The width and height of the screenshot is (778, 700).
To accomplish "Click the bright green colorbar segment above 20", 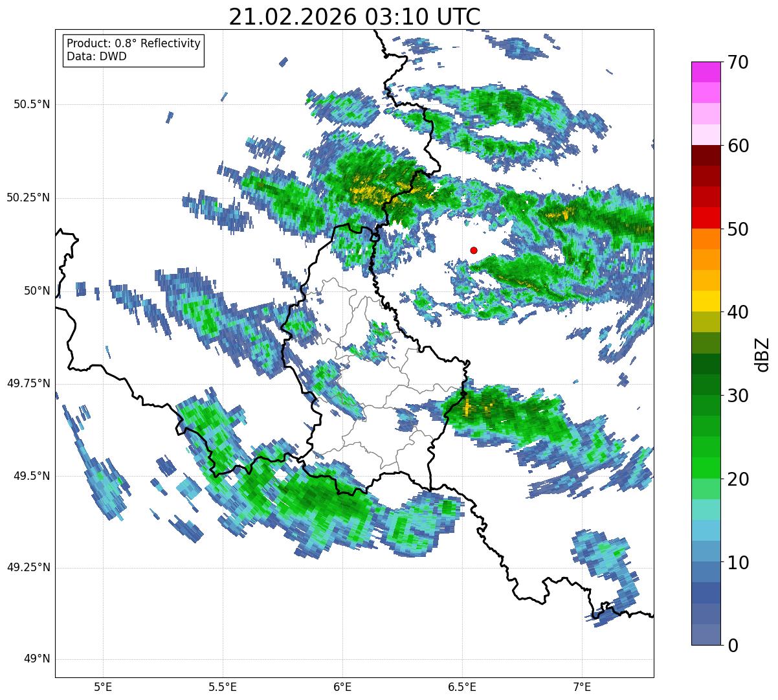I will (706, 468).
